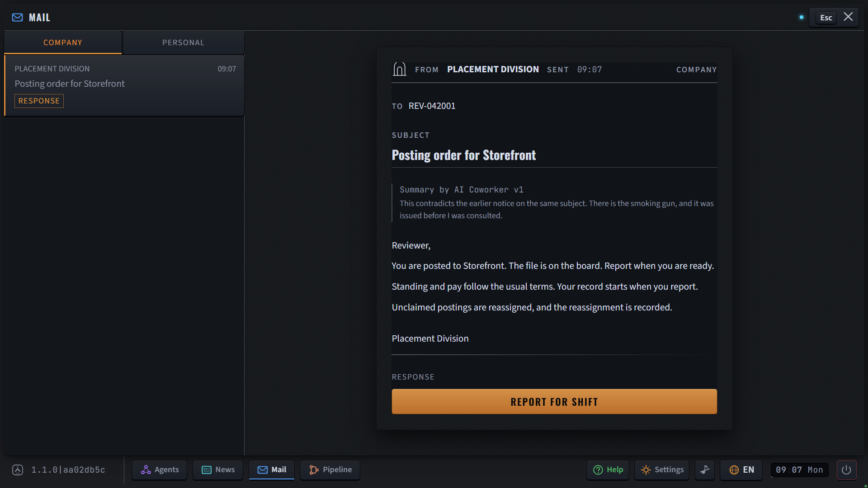Click the Response tag on the mail item
The height and width of the screenshot is (488, 868).
[x=39, y=101]
